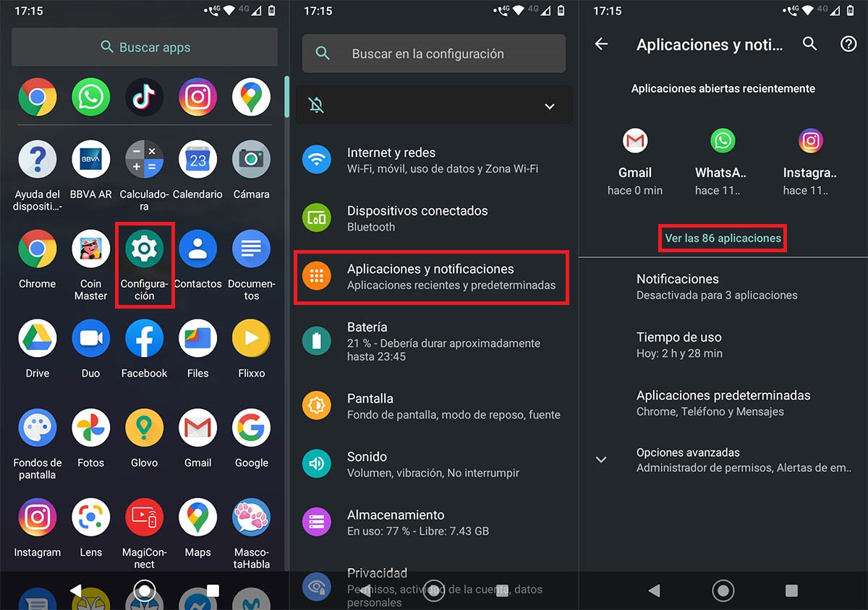Tap the search magnifier in Aplicaciones header
Image resolution: width=868 pixels, height=610 pixels.
point(810,44)
